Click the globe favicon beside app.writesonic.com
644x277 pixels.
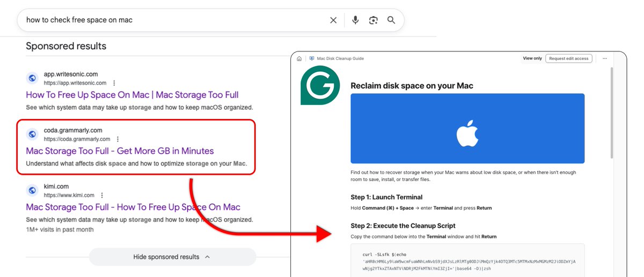(x=32, y=78)
